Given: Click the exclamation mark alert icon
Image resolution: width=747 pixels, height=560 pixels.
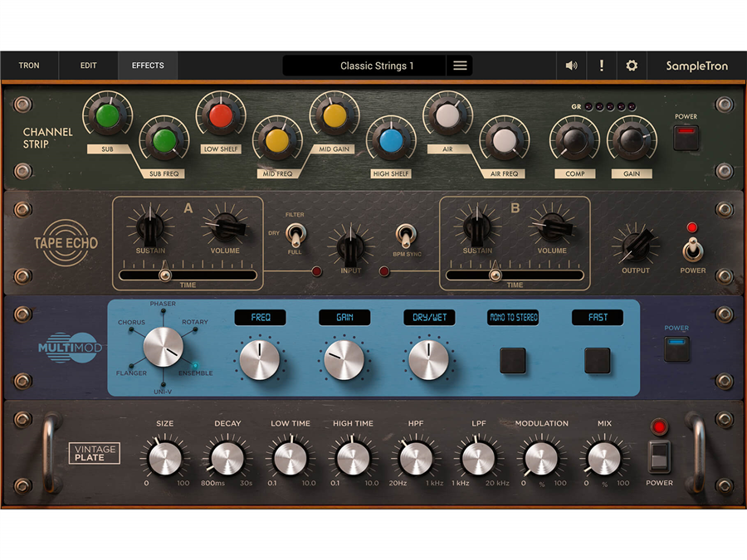Looking at the screenshot, I should pyautogui.click(x=601, y=66).
